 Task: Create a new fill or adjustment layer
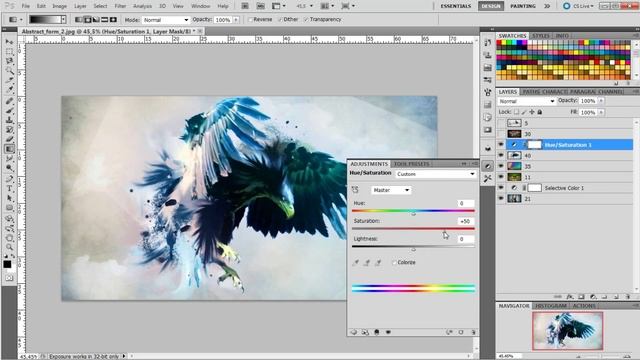pos(593,297)
